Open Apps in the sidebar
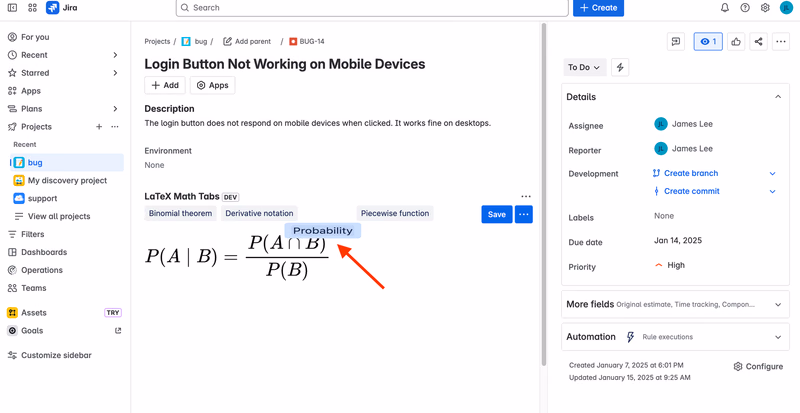800x413 pixels. (x=31, y=91)
